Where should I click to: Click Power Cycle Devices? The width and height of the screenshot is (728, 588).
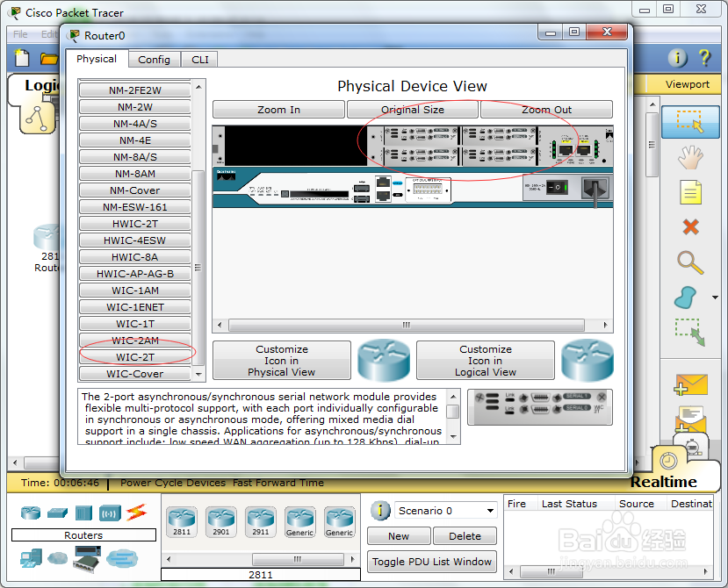coord(173,483)
